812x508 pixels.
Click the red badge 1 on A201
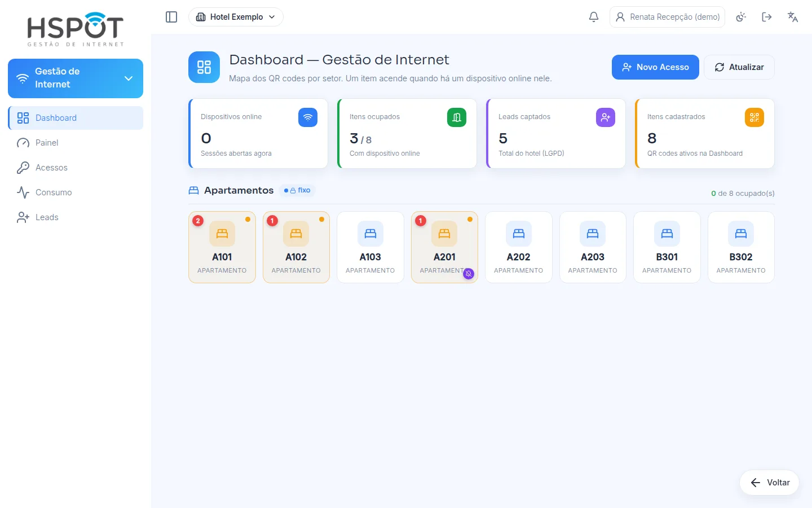tap(421, 221)
